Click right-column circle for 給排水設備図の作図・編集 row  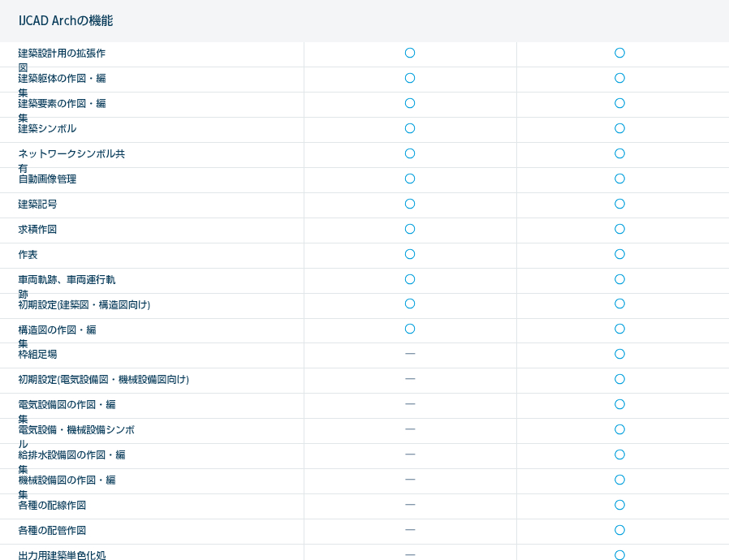[x=619, y=454]
